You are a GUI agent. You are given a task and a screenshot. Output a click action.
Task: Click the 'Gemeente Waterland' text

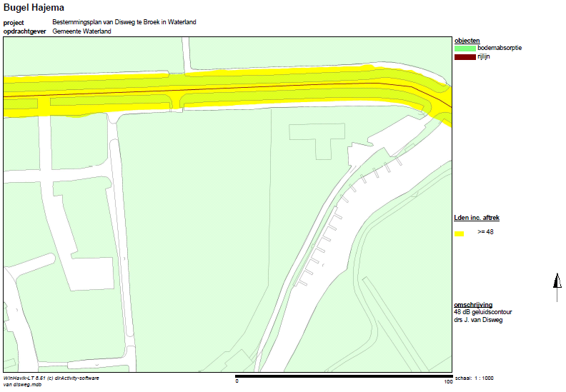coord(81,31)
